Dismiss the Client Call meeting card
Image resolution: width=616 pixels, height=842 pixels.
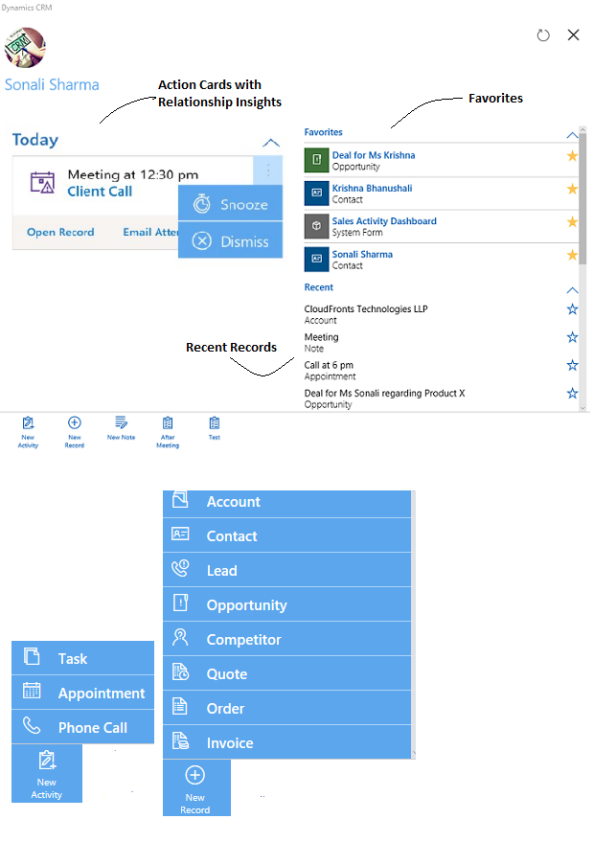pyautogui.click(x=230, y=241)
